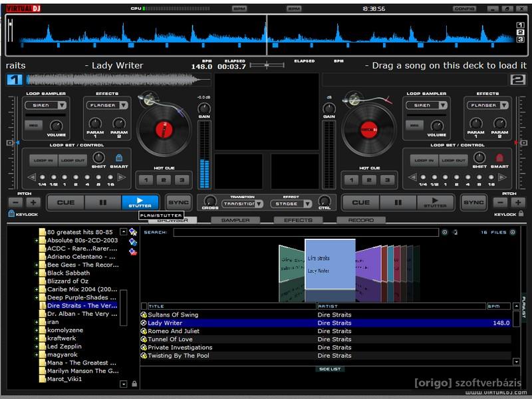Trigger hot cue 3 on deck 1

[x=182, y=180]
